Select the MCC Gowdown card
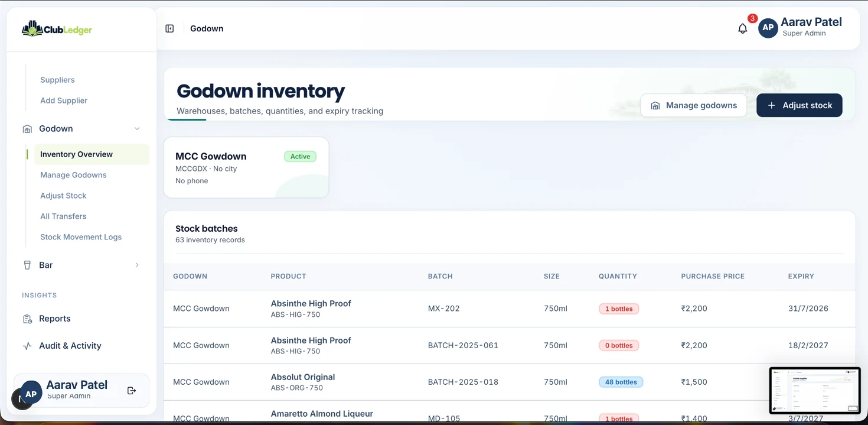Viewport: 868px width, 425px height. coord(246,167)
